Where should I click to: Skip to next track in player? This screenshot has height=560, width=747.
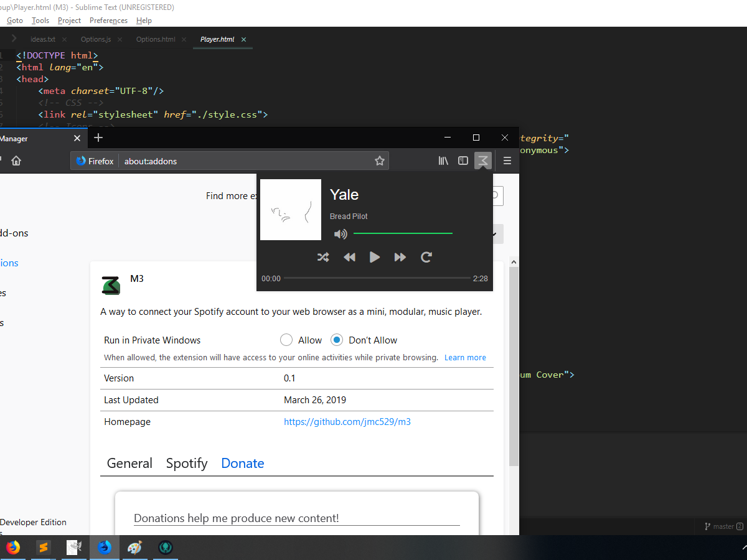click(x=400, y=257)
